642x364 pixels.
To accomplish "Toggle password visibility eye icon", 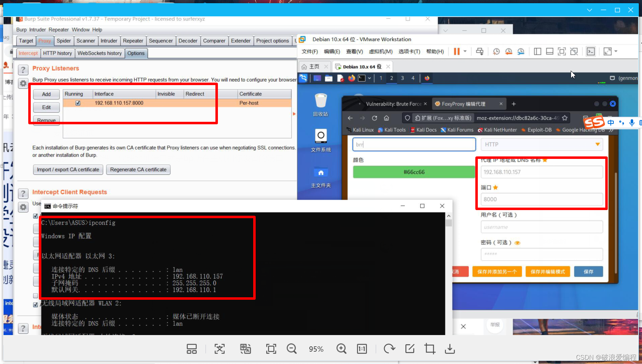I will coord(517,243).
